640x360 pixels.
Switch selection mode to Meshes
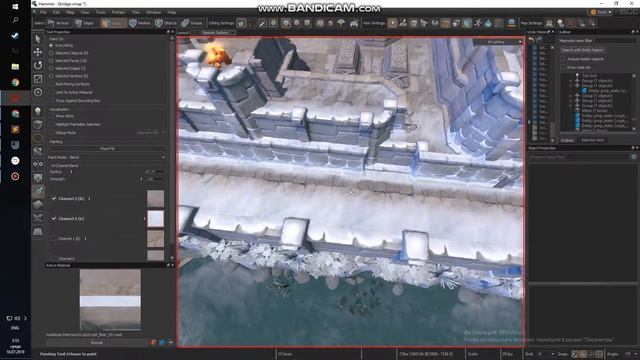pyautogui.click(x=140, y=23)
